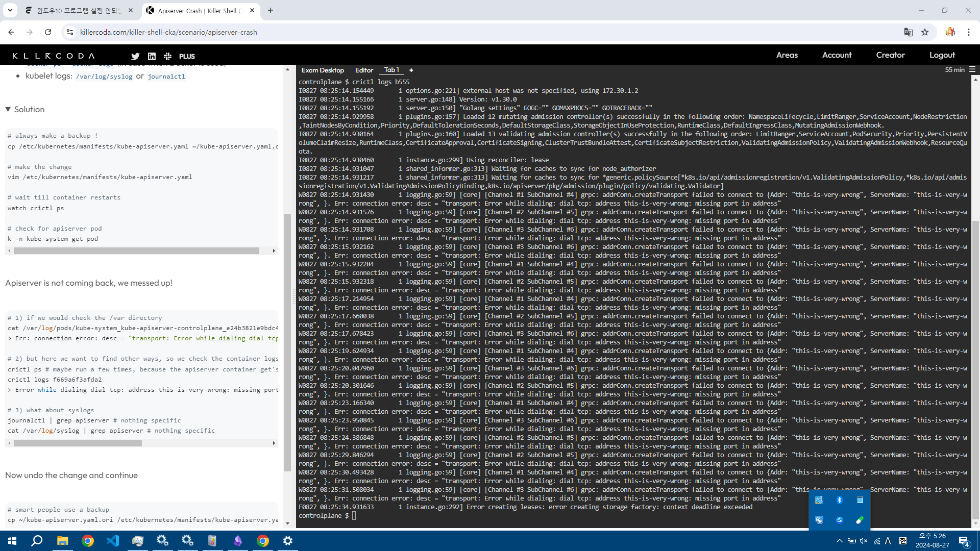Bookmark this page with star icon

pos(925,32)
